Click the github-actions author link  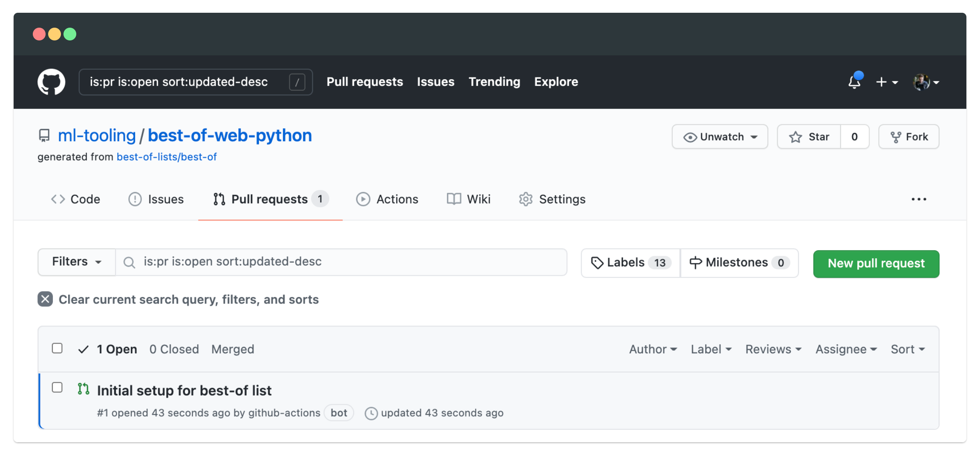pyautogui.click(x=284, y=413)
